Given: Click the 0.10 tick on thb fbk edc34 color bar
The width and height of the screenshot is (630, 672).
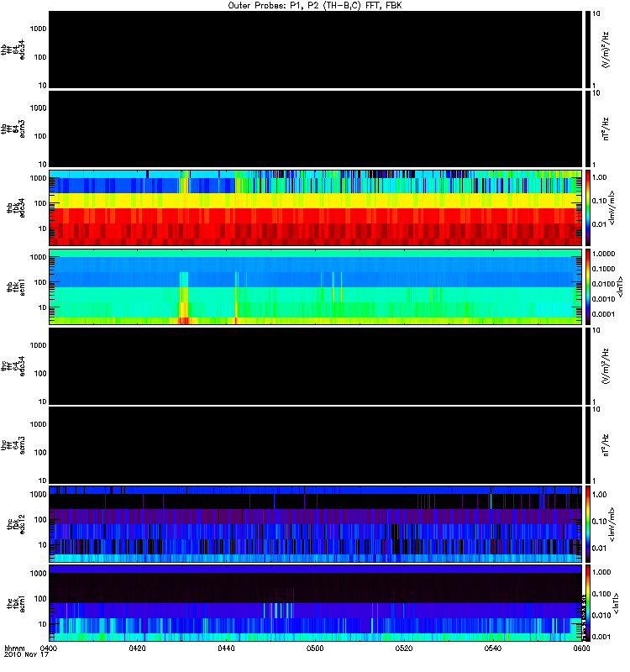Looking at the screenshot, I should pos(599,201).
